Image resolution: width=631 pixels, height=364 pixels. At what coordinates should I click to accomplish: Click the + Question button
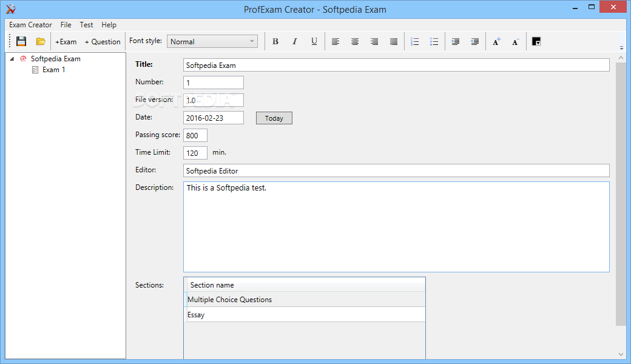(x=102, y=42)
